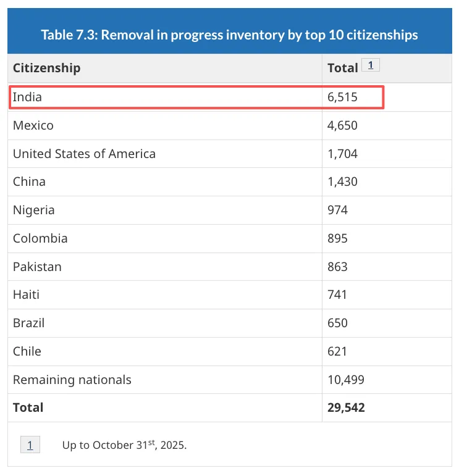
Task: Select the Haiti citizenship cell
Action: coord(26,294)
